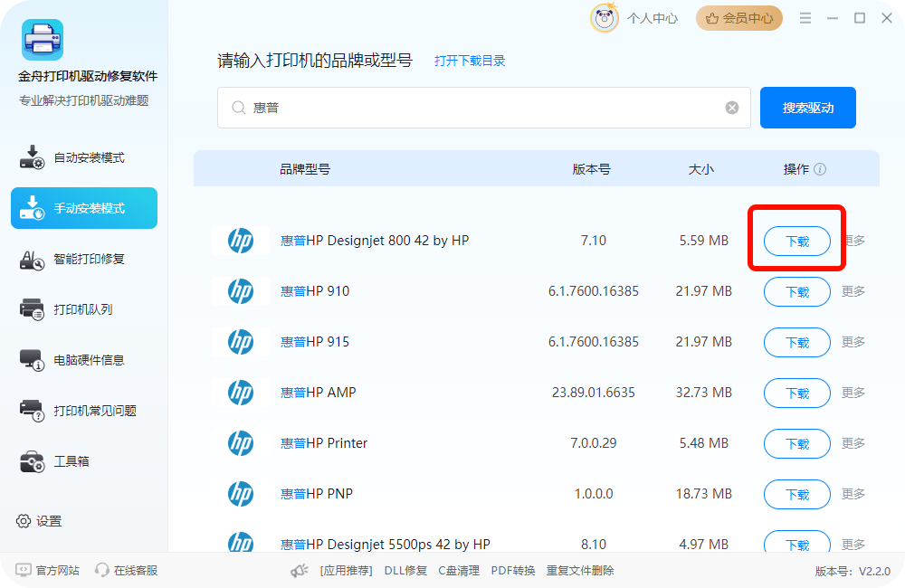The image size is (905, 588).
Task: Download the 惠普HP Printer driver
Action: [797, 444]
